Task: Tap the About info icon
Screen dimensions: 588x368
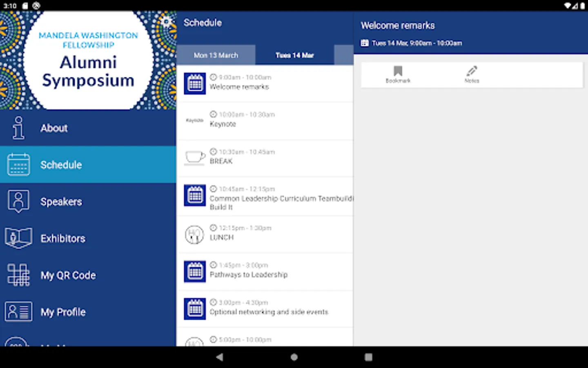Action: (x=18, y=128)
